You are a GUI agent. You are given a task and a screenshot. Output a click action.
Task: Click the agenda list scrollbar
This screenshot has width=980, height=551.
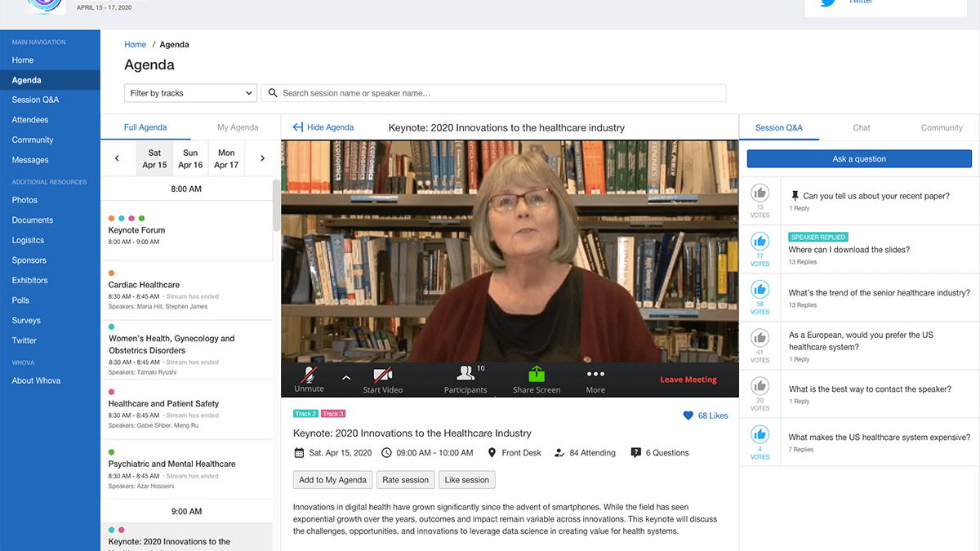coord(277,204)
